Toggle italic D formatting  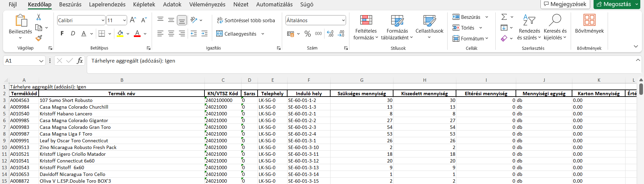[73, 34]
